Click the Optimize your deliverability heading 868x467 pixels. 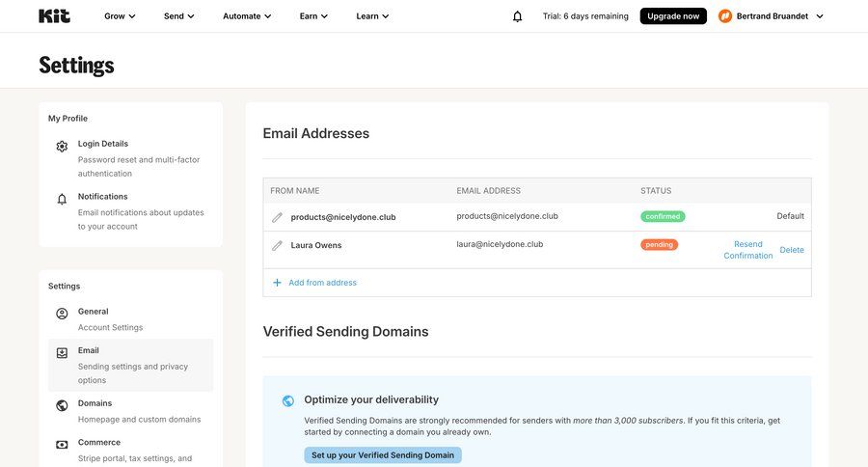click(371, 399)
